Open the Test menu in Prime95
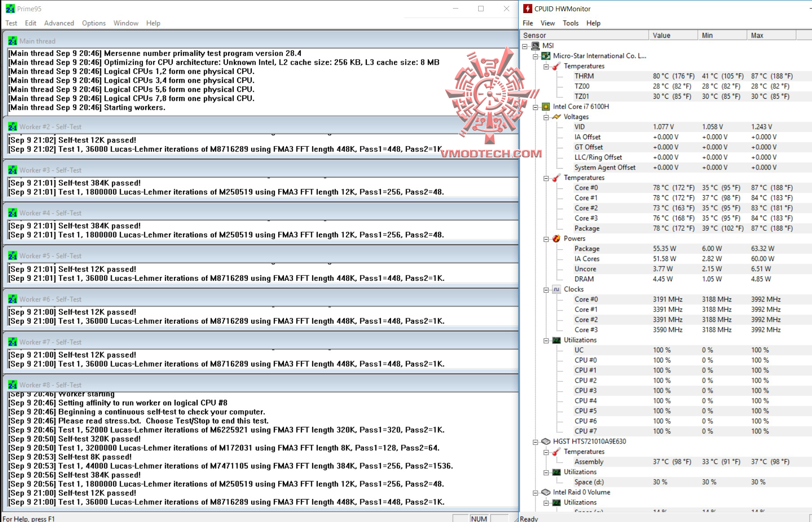The image size is (812, 522). [11, 23]
